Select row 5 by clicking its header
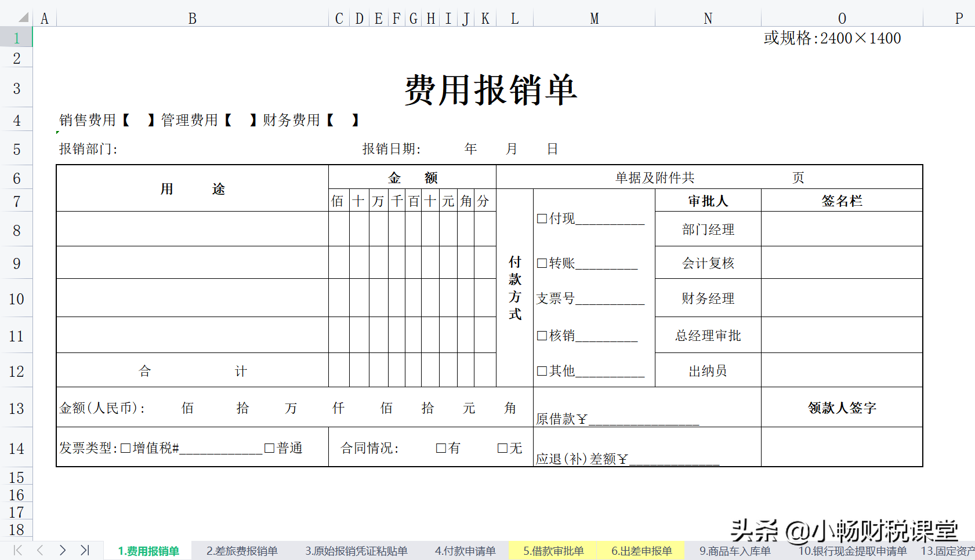The height and width of the screenshot is (560, 975). tap(16, 149)
